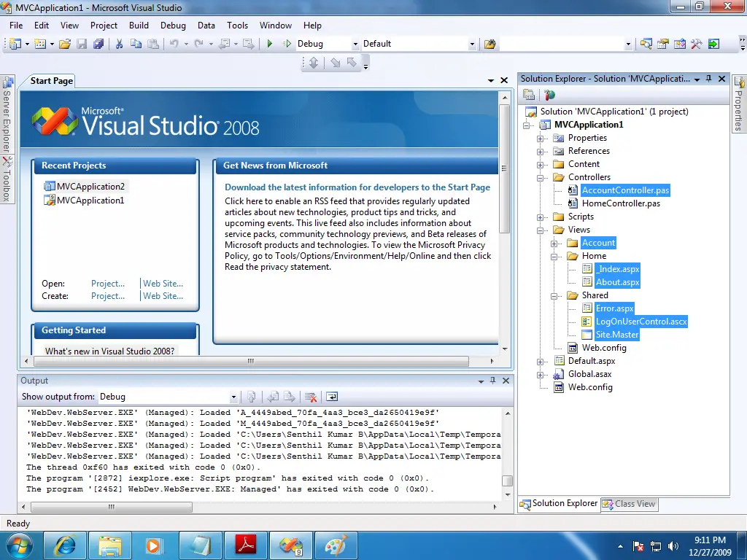The image size is (747, 560).
Task: Switch to the Class View tab
Action: [x=628, y=504]
